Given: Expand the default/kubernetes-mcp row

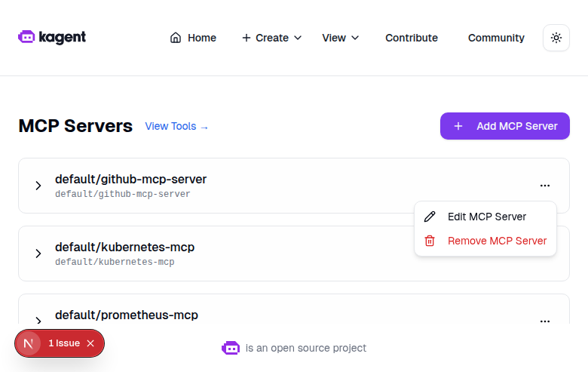Looking at the screenshot, I should click(x=38, y=254).
